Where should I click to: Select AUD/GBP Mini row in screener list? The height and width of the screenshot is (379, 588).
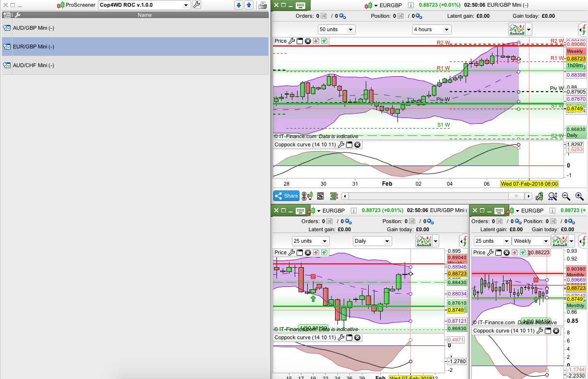[x=135, y=28]
